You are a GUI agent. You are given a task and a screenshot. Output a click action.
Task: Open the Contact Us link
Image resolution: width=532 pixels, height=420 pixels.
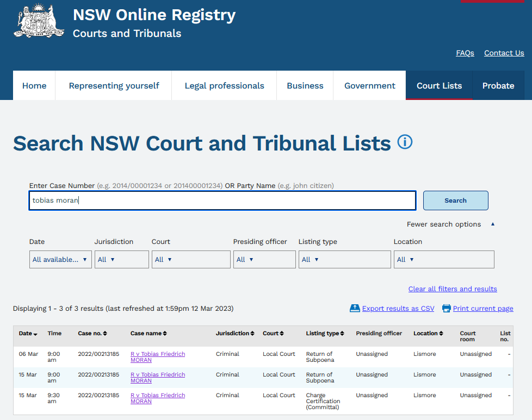[x=504, y=53]
